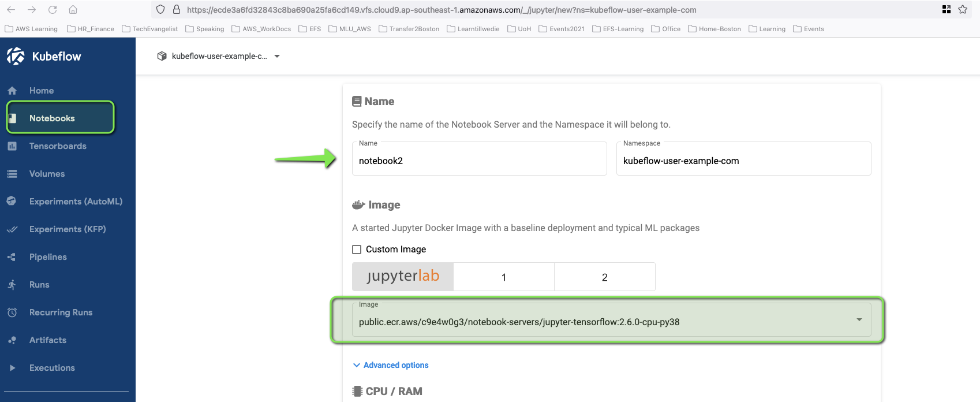Select the jupyterlab image option
The height and width of the screenshot is (402, 980).
click(403, 277)
